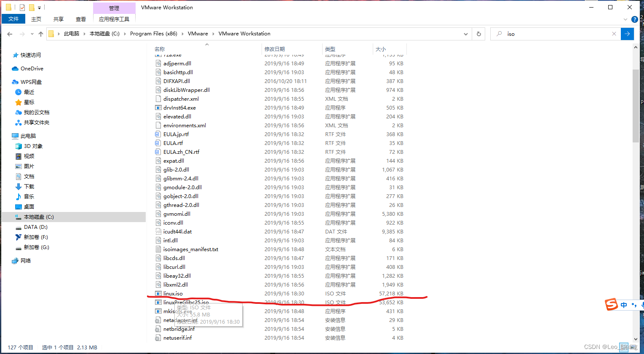Select 此电脑 in navigation pane
This screenshot has height=354, width=644.
click(28, 136)
